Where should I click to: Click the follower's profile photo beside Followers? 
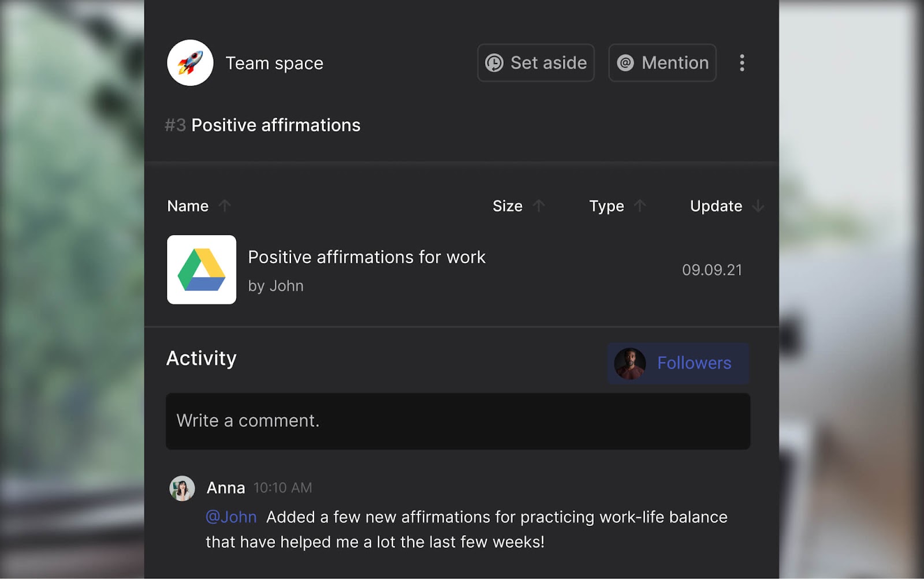point(629,364)
